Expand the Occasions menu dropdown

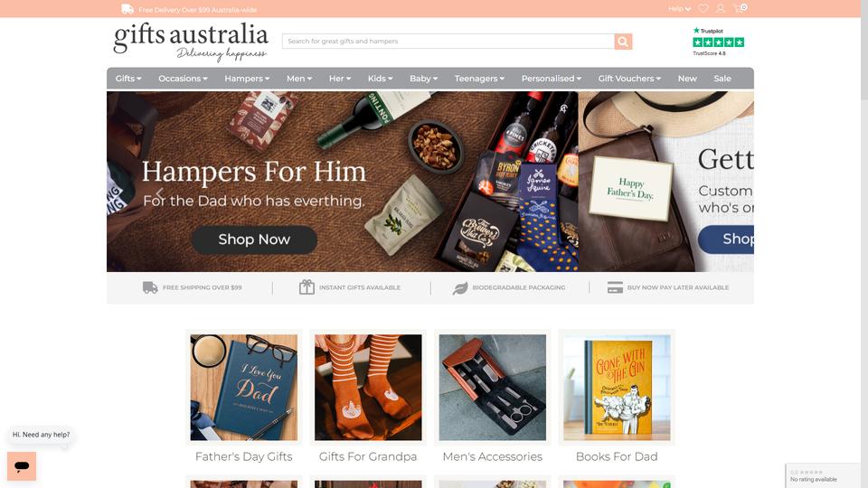tap(183, 79)
